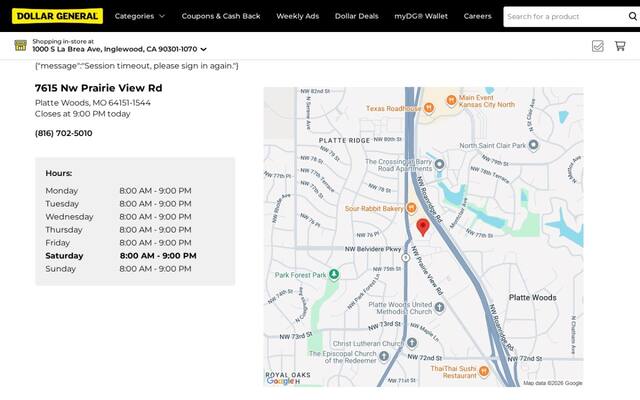640x400 pixels.
Task: Click ThaiThai Sushi Restaurant marker
Action: coord(484,371)
